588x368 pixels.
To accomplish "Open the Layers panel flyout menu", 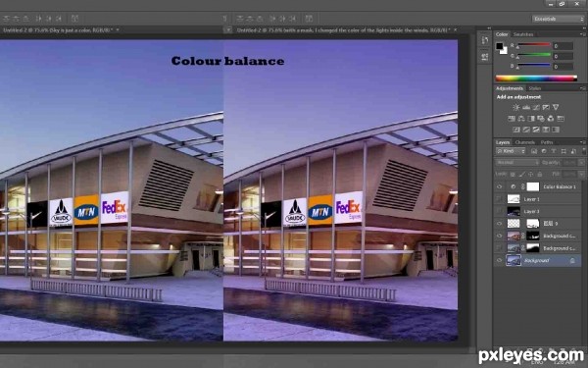I will [x=583, y=142].
